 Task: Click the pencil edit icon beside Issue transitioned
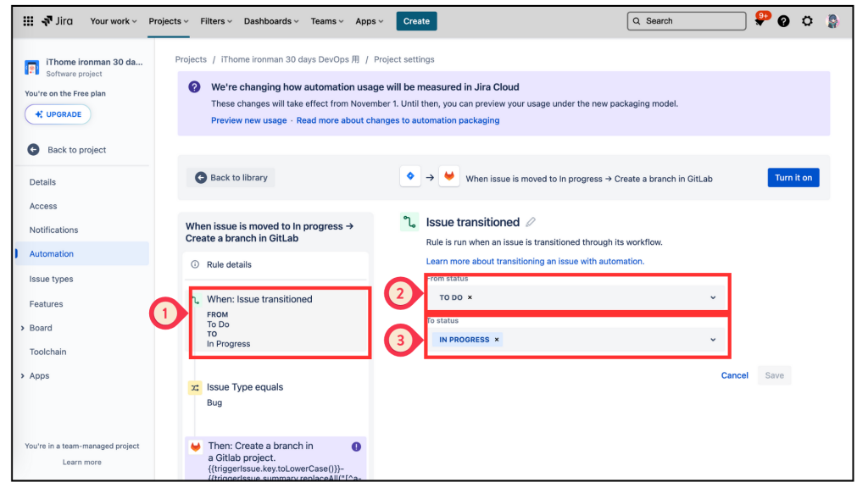tap(531, 222)
